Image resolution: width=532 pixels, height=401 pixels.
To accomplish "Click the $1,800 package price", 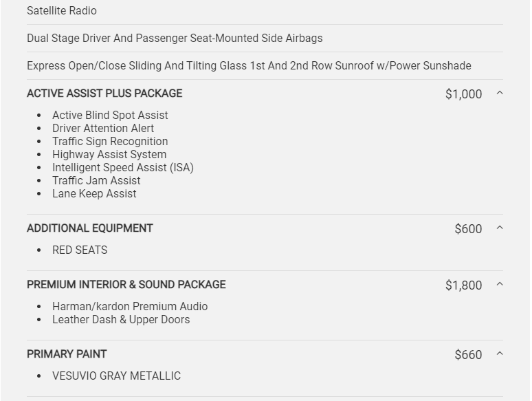I will pos(463,285).
